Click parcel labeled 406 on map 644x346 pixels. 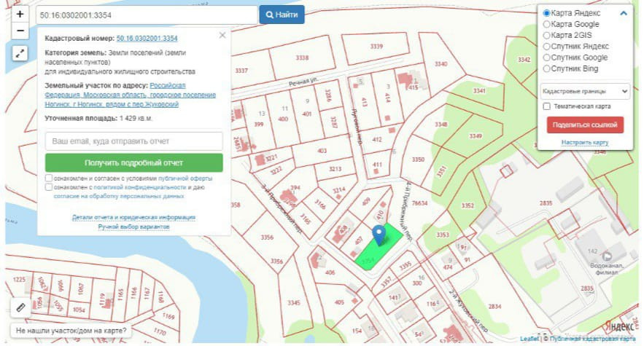[x=330, y=272]
